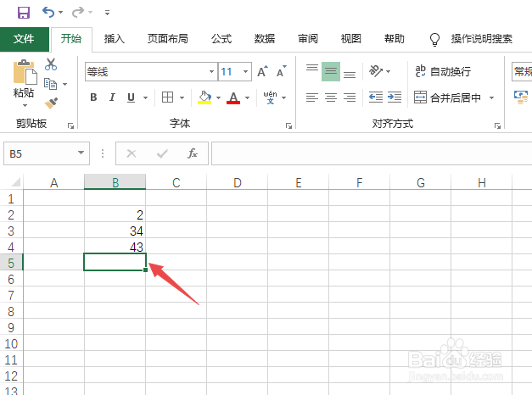
Task: Open the 数据 ribbon tab
Action: click(x=265, y=39)
